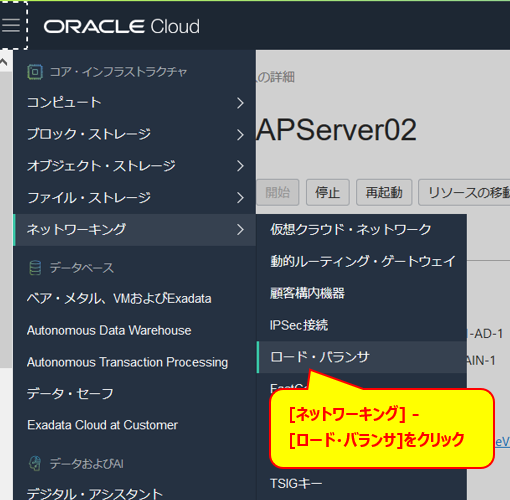
Task: Open the hamburger navigation menu
Action: click(x=11, y=25)
